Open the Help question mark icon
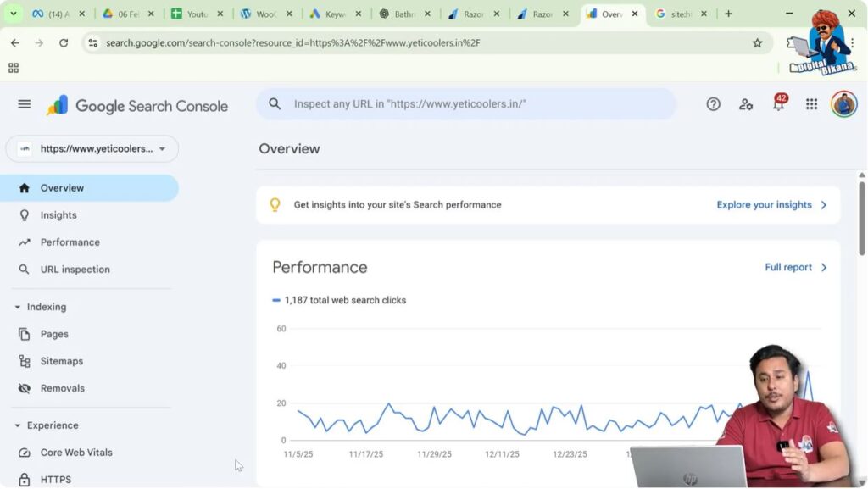 point(713,104)
